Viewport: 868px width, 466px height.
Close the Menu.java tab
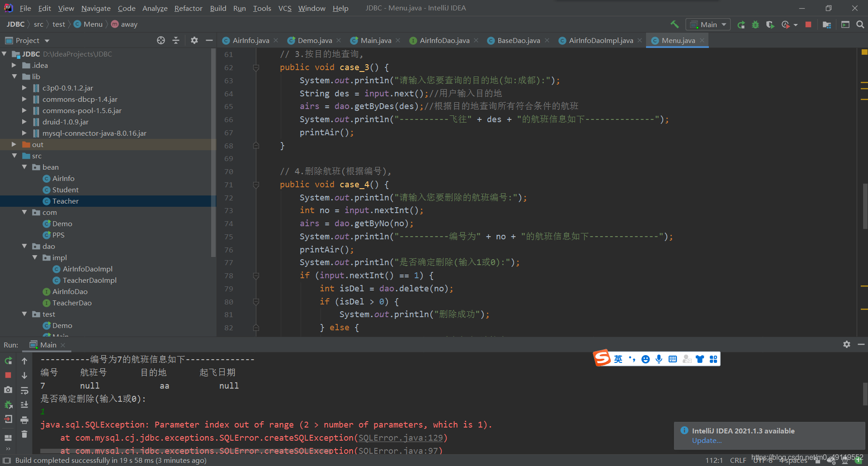tap(702, 40)
